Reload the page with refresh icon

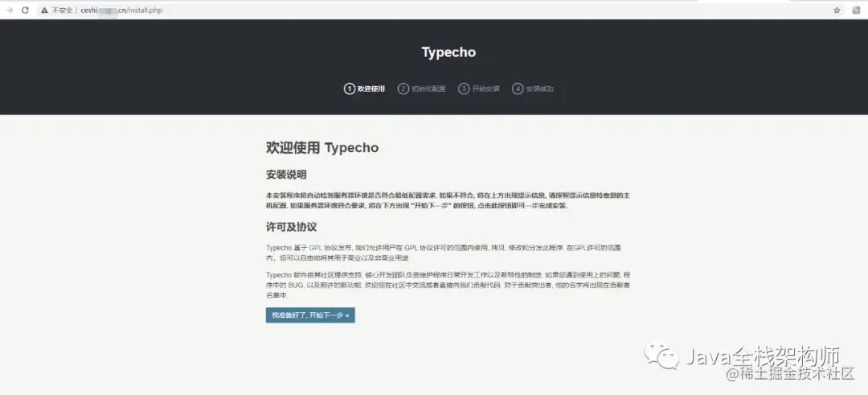tap(25, 10)
